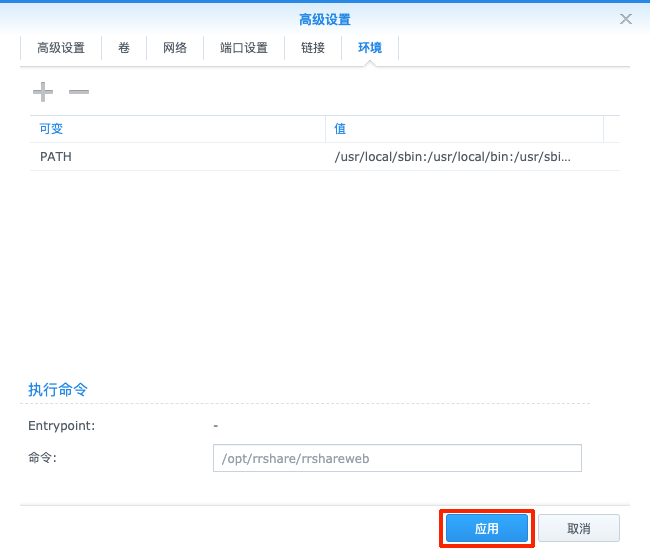Image resolution: width=650 pixels, height=550 pixels.
Task: Click the PATH value cell /usr/local/sbin
Action: click(x=453, y=157)
